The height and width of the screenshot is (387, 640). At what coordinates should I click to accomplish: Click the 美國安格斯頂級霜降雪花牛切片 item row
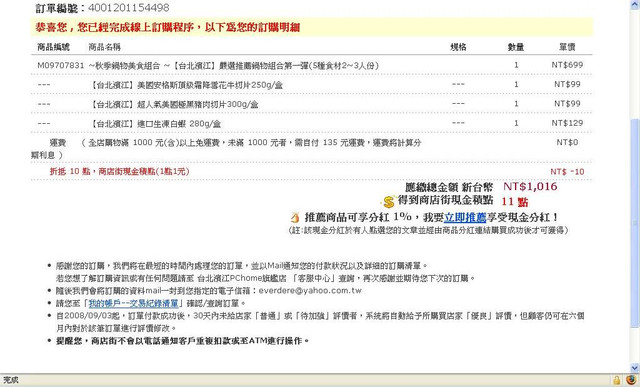tap(311, 85)
